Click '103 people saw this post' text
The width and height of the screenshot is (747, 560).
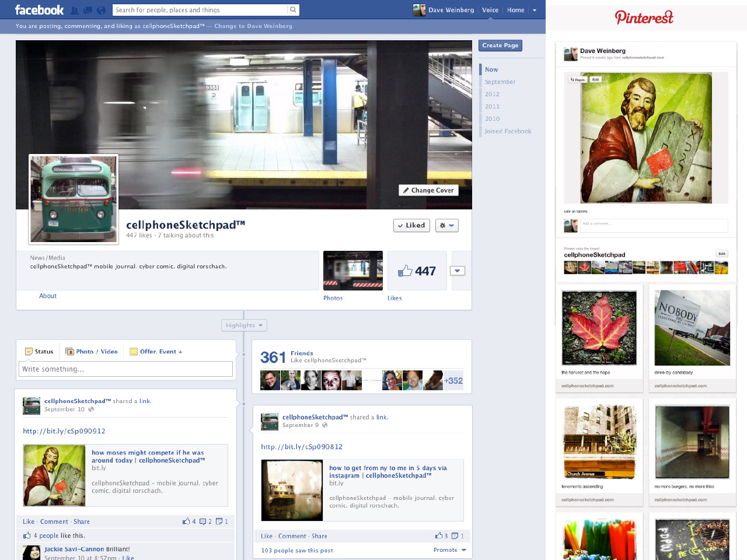point(297,550)
